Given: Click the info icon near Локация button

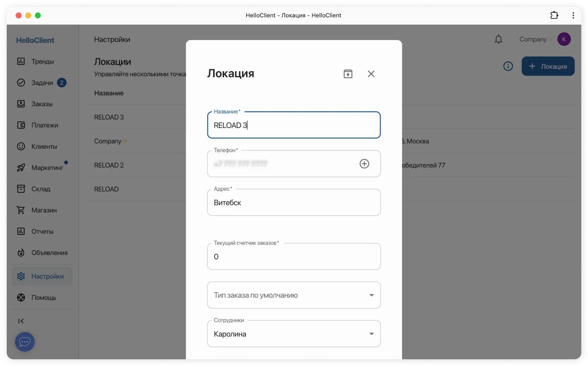Looking at the screenshot, I should click(508, 66).
